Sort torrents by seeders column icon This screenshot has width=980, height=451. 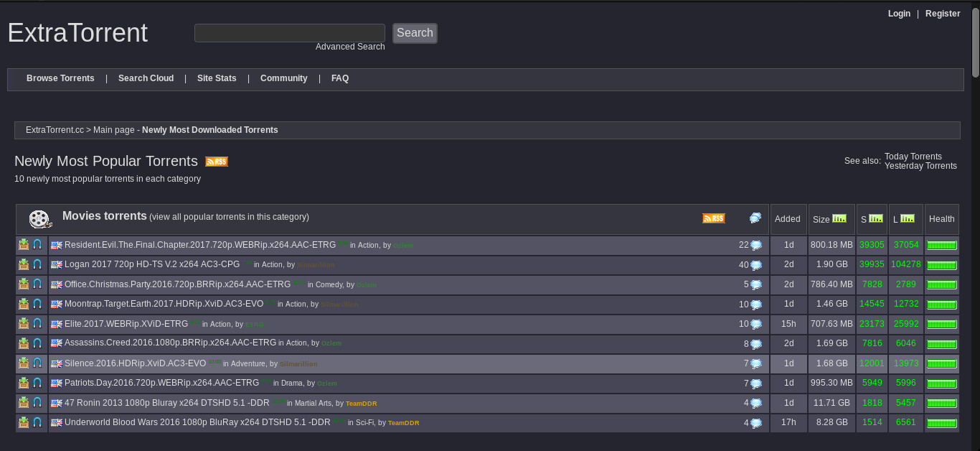(x=876, y=218)
